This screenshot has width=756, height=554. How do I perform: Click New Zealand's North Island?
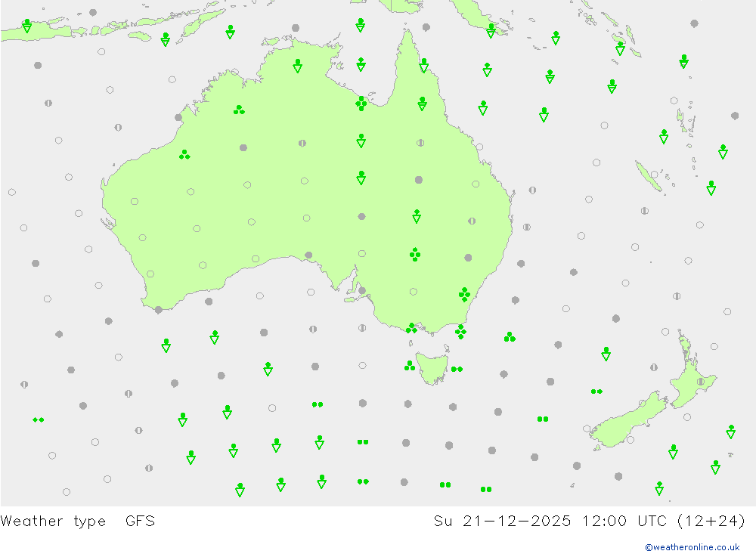693,371
